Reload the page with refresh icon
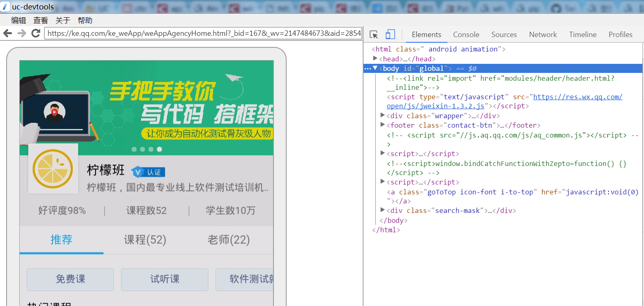This screenshot has height=306, width=644. pyautogui.click(x=36, y=33)
